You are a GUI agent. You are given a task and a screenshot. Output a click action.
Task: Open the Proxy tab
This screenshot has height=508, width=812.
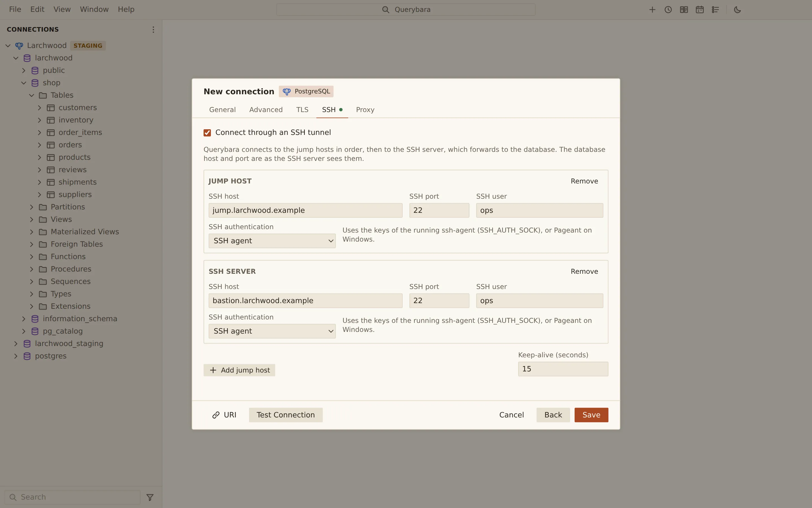365,110
